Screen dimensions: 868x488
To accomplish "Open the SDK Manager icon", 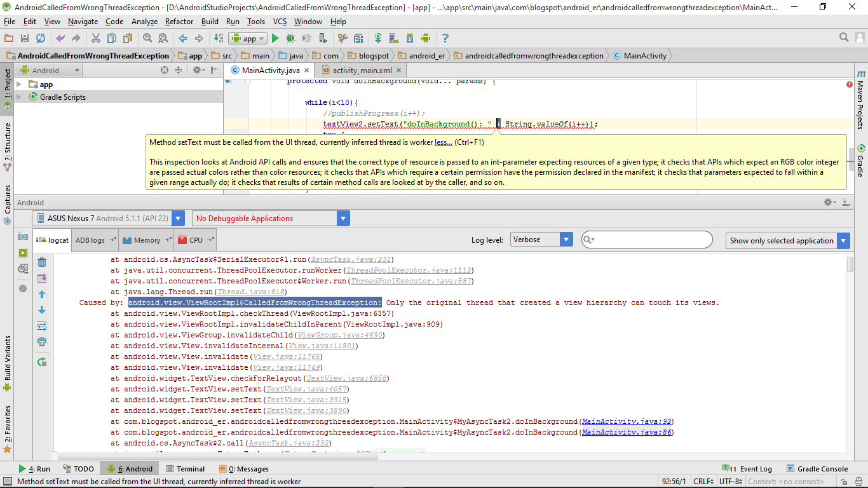I will click(409, 38).
